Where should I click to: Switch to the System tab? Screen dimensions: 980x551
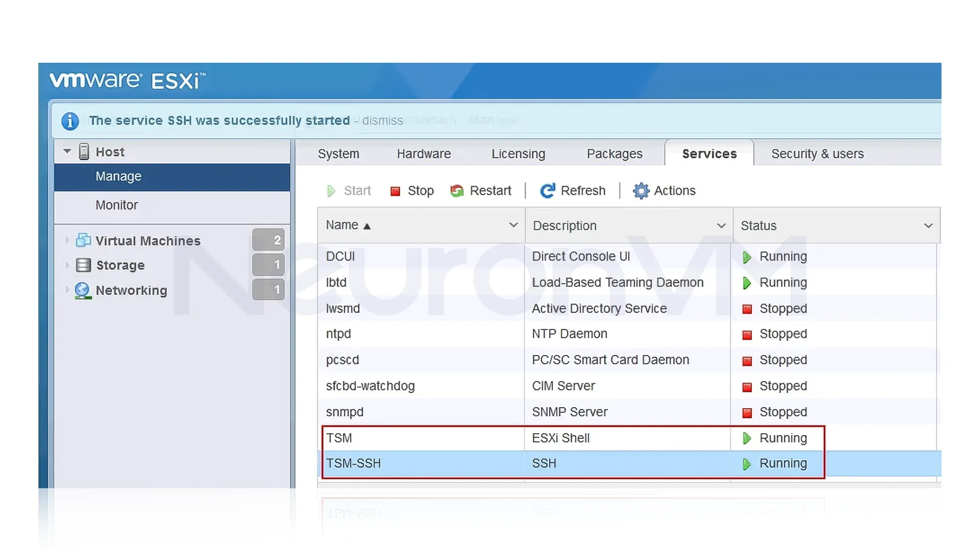pyautogui.click(x=338, y=154)
